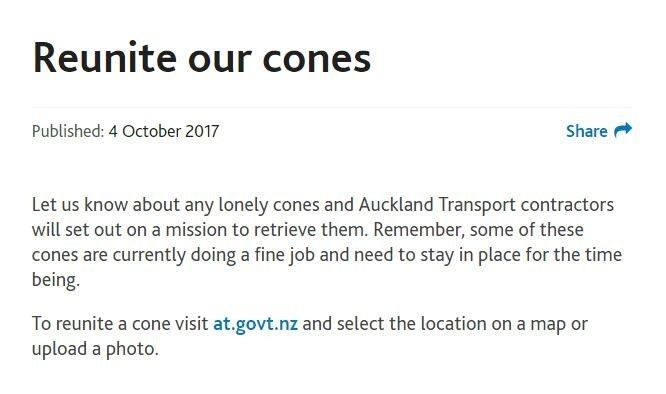Screen dimensions: 666x394
Task: Follow the at.govt.nz hyperlink
Action: click(x=255, y=324)
